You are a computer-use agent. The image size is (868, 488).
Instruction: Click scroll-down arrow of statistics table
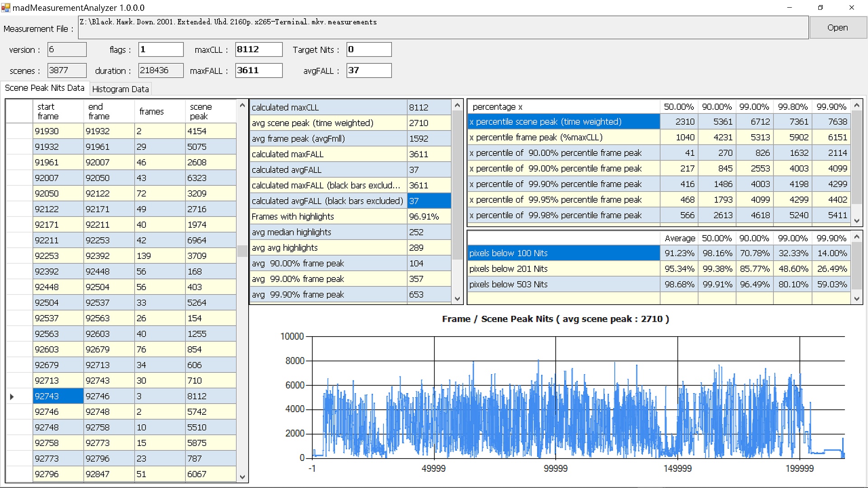tap(458, 299)
